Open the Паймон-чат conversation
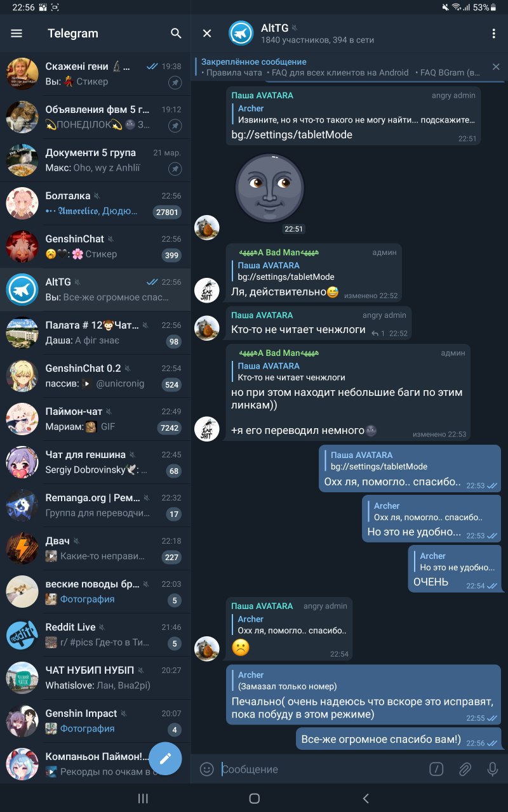Viewport: 508px width, 812px height. (x=95, y=419)
